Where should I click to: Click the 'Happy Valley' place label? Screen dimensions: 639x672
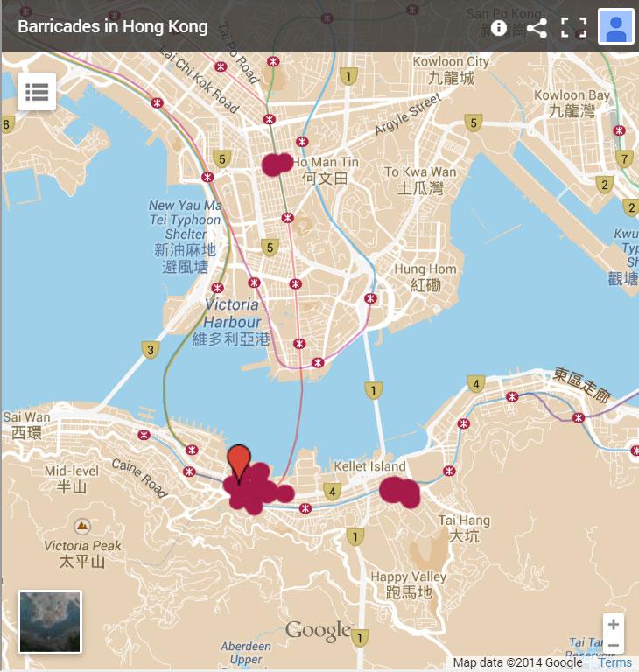click(408, 577)
